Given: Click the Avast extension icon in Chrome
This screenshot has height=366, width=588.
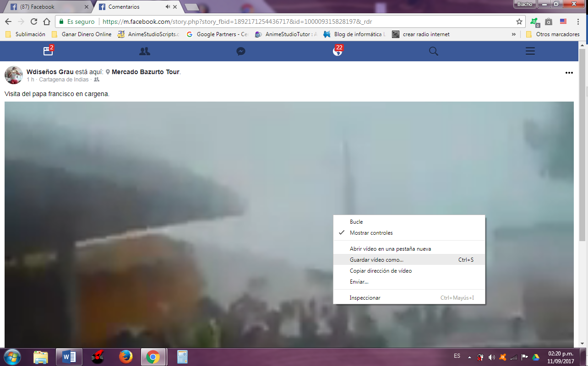Looking at the screenshot, I should (x=534, y=22).
